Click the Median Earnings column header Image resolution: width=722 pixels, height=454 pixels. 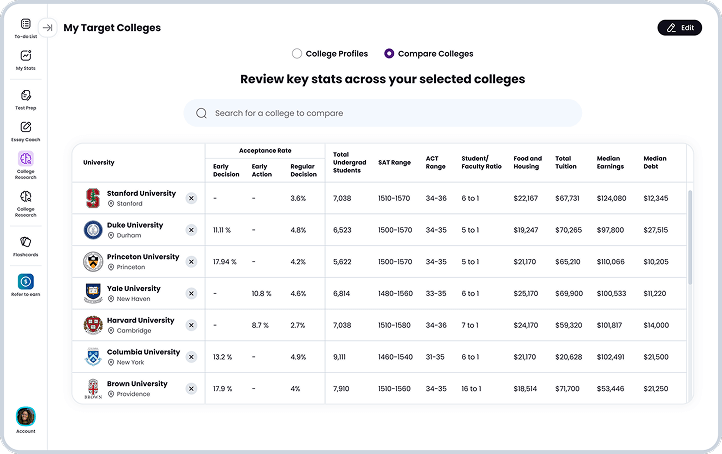pyautogui.click(x=608, y=162)
